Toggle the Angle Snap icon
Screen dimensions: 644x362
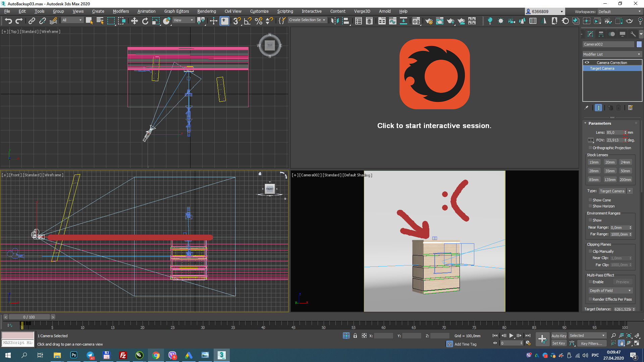pyautogui.click(x=248, y=21)
